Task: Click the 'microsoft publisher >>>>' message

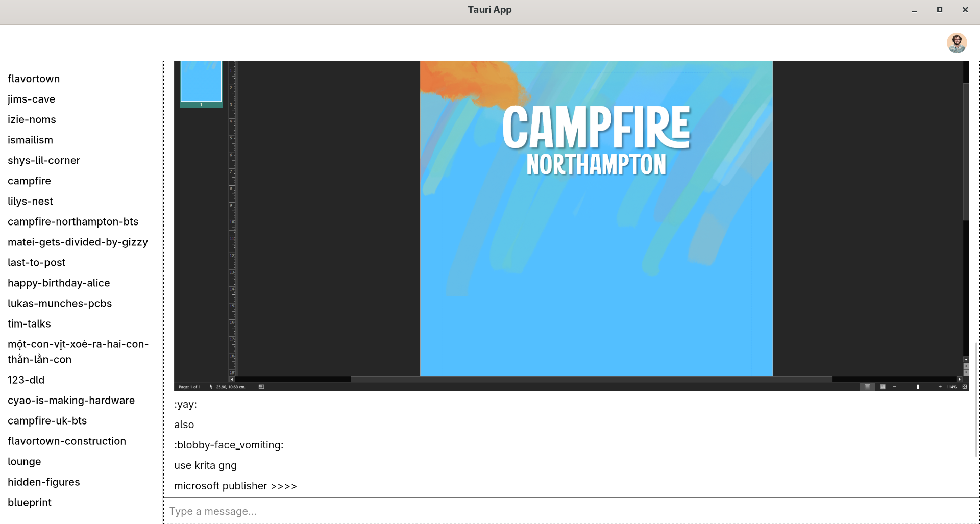Action: pos(235,486)
